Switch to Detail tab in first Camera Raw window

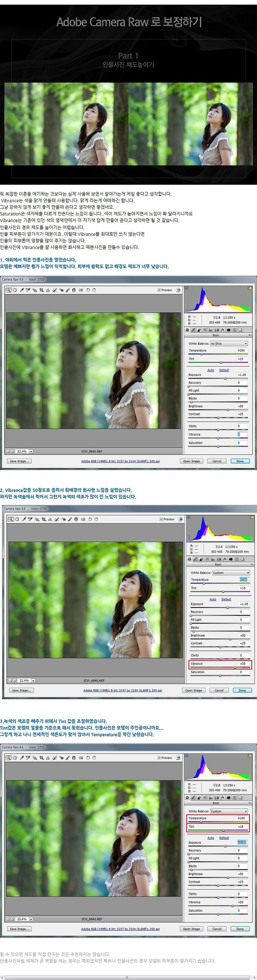pos(199,330)
